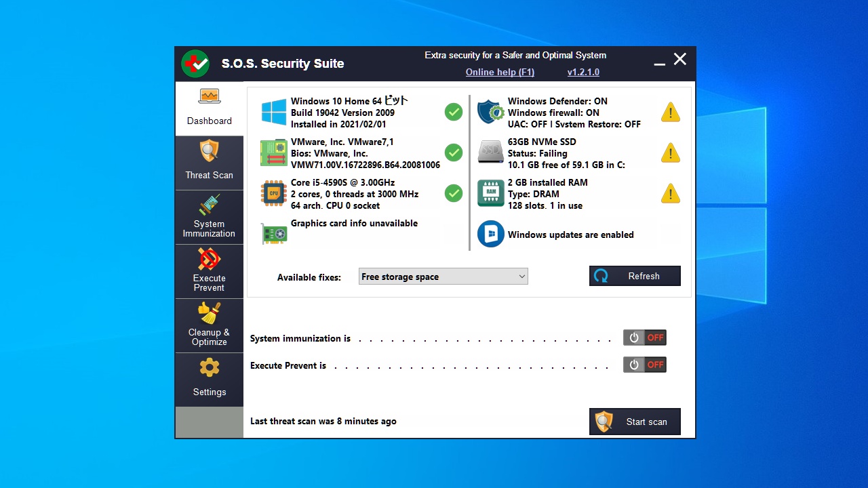The height and width of the screenshot is (488, 868).
Task: Click the v1.2.1.0 version link
Action: point(583,72)
